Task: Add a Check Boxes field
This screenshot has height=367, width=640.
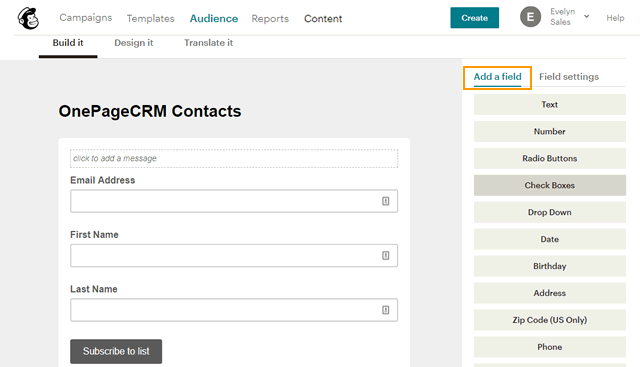Action: 550,185
